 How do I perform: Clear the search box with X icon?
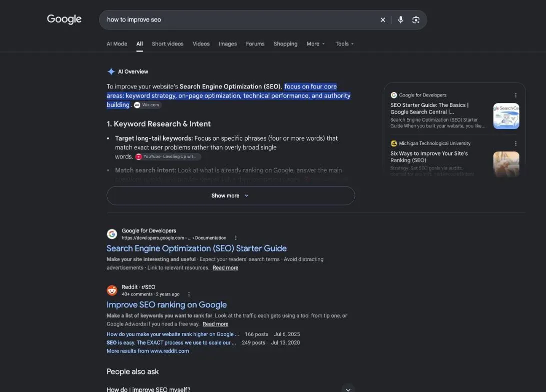click(x=383, y=20)
